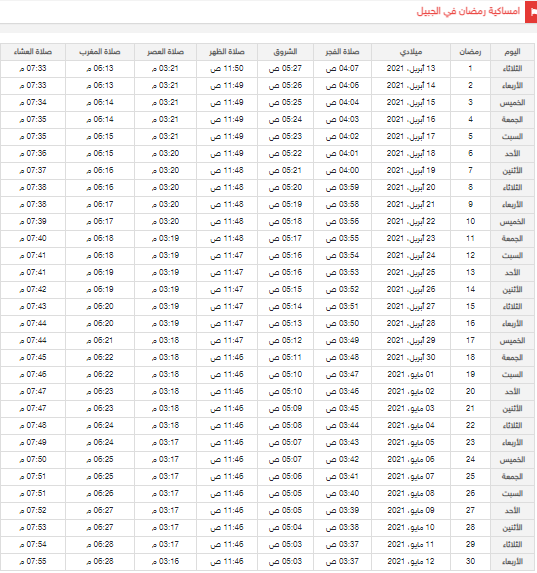Select Ramadan day number 30 cell
The height and width of the screenshot is (573, 537).
(470, 561)
